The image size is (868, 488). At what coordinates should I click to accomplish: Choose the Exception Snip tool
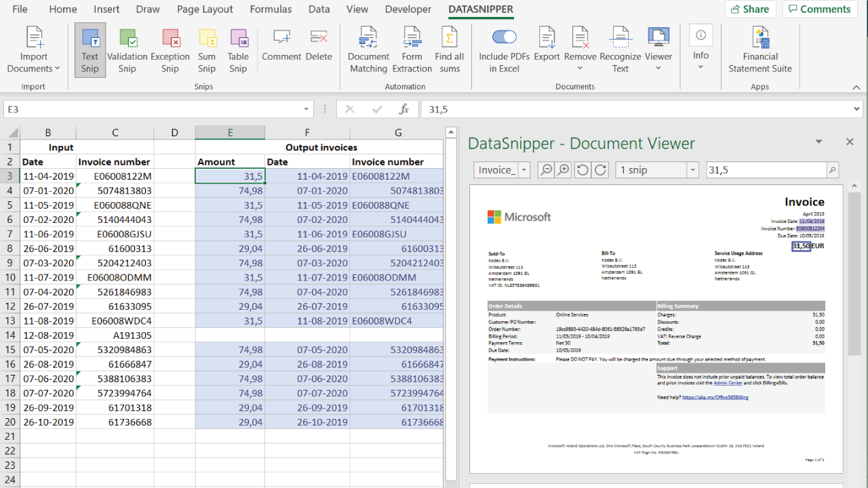170,50
